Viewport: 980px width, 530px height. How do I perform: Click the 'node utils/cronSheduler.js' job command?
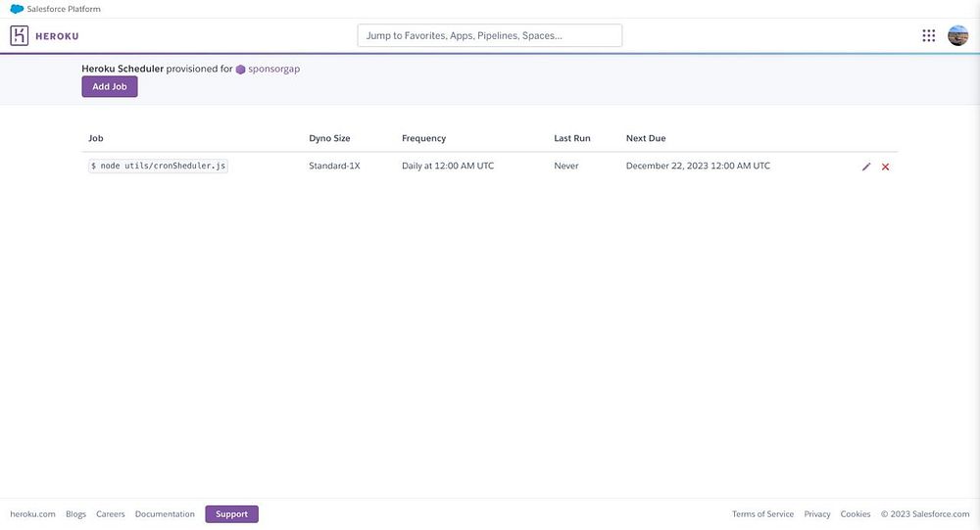click(x=158, y=166)
